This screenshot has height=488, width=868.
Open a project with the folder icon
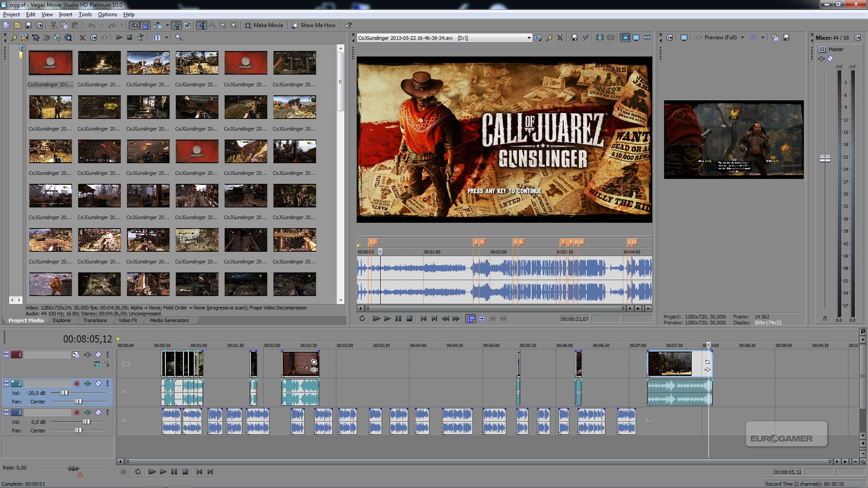pyautogui.click(x=17, y=25)
